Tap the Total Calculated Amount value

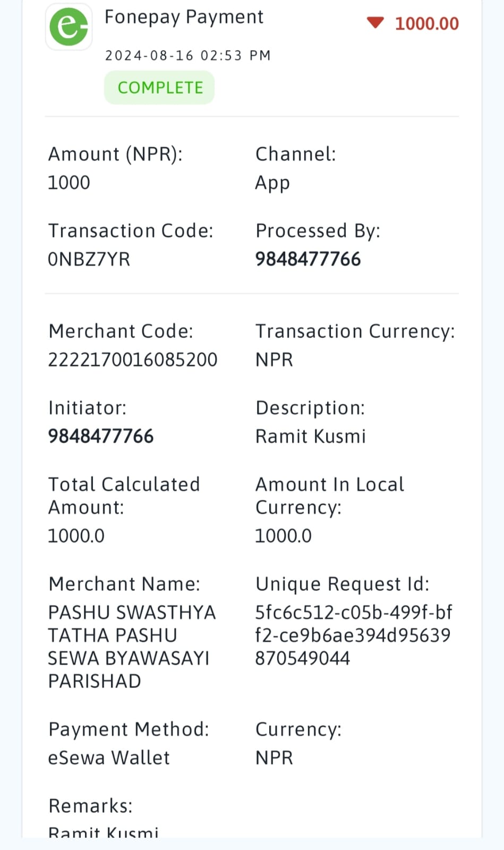[76, 535]
